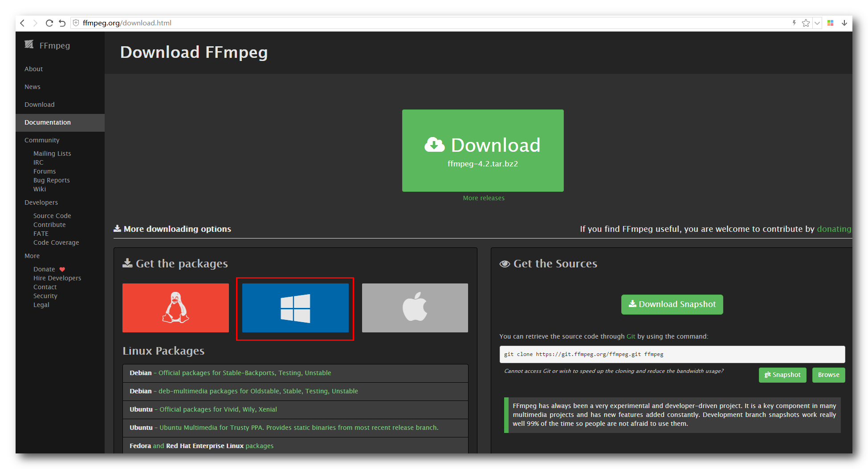
Task: Select the Apple macOS package tile
Action: pyautogui.click(x=415, y=308)
